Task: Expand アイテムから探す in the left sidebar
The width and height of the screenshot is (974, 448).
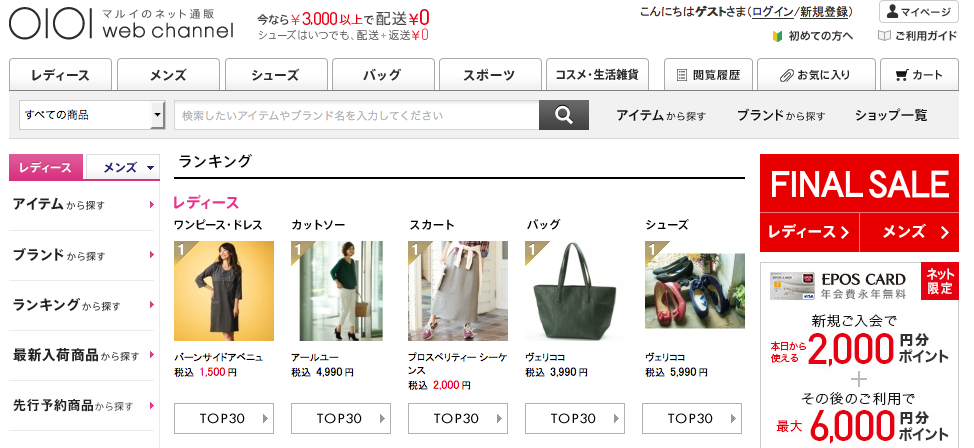Action: 82,204
